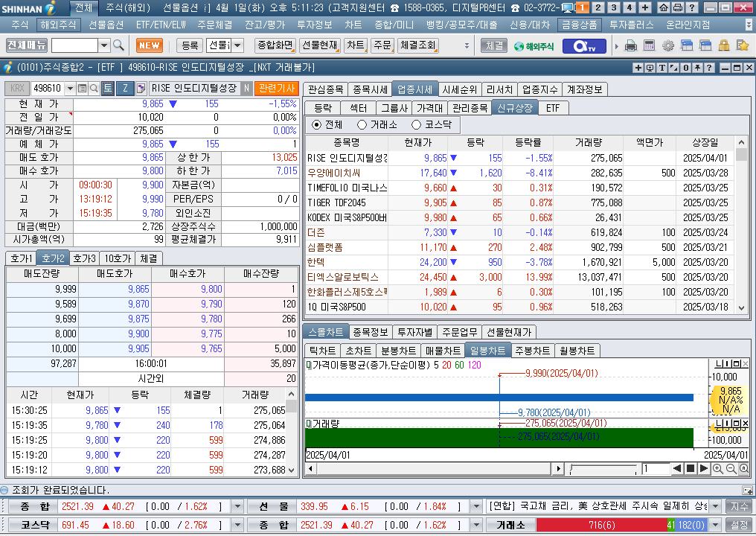Switch to the 투자자별 tab
This screenshot has width=756, height=536.
click(414, 333)
